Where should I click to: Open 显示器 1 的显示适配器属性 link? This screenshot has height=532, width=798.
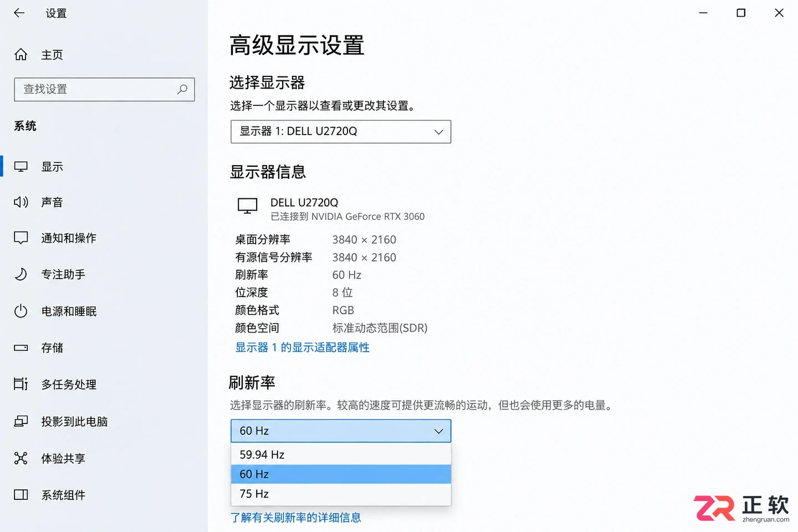tap(303, 347)
